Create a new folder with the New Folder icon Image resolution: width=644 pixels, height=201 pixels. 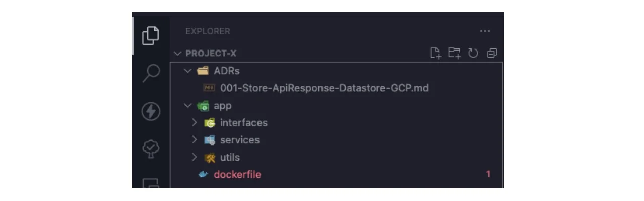pyautogui.click(x=455, y=53)
